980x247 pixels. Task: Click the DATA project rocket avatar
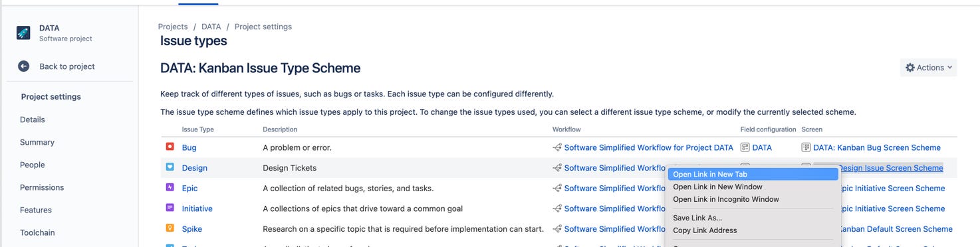tap(23, 33)
